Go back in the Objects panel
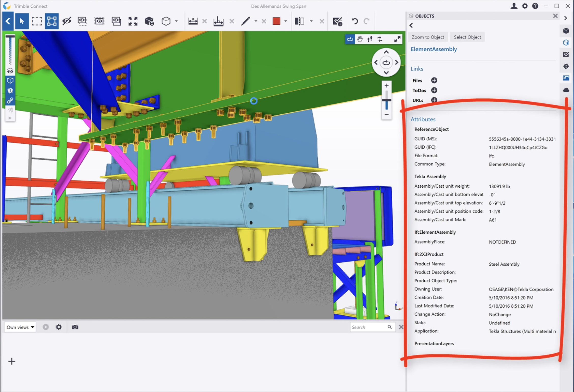The width and height of the screenshot is (574, 392). tap(411, 25)
